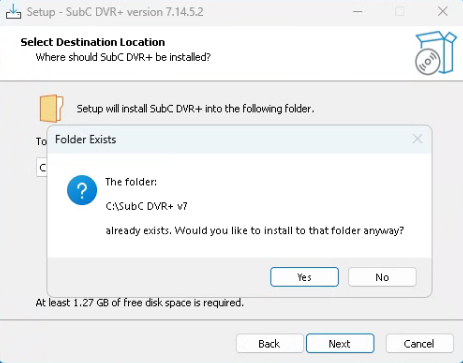Click the blue question mark icon
The height and width of the screenshot is (363, 463).
click(82, 190)
